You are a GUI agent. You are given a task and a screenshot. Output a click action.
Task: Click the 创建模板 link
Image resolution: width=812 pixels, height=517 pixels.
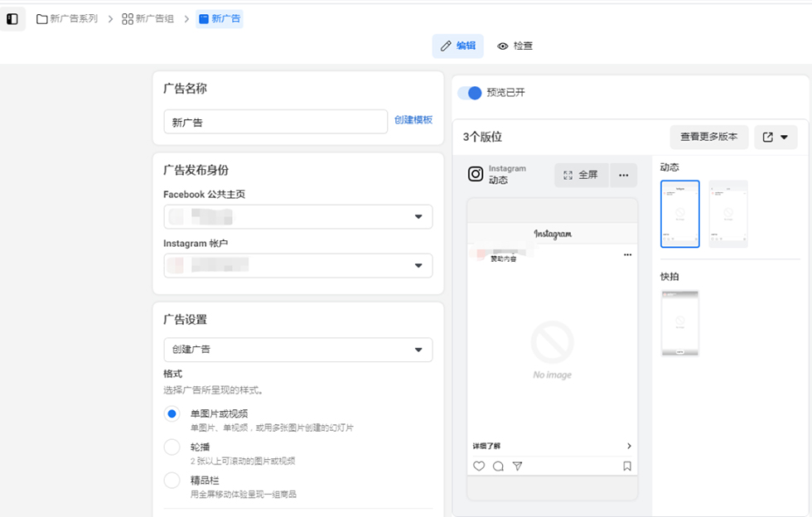click(413, 120)
